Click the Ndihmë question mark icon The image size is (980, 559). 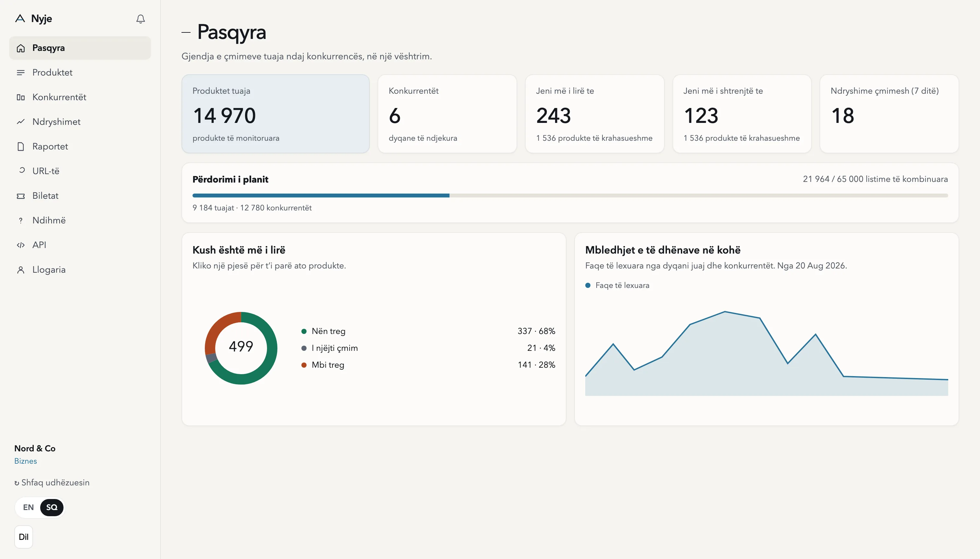21,220
